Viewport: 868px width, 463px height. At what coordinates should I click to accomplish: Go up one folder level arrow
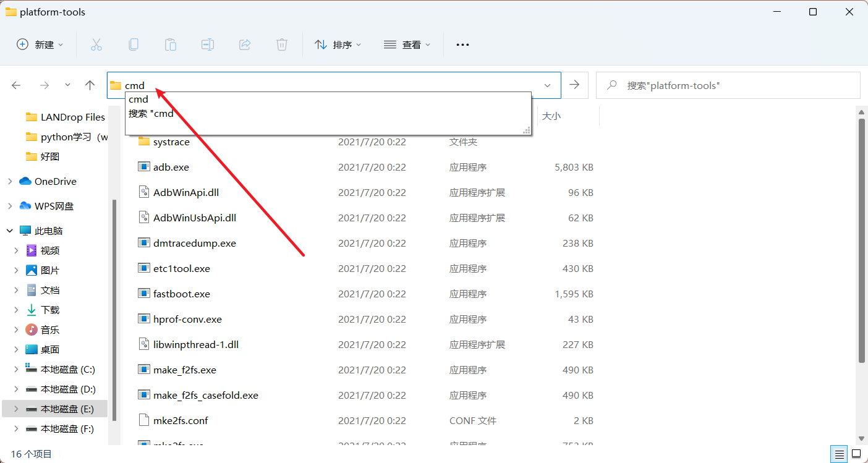tap(90, 85)
